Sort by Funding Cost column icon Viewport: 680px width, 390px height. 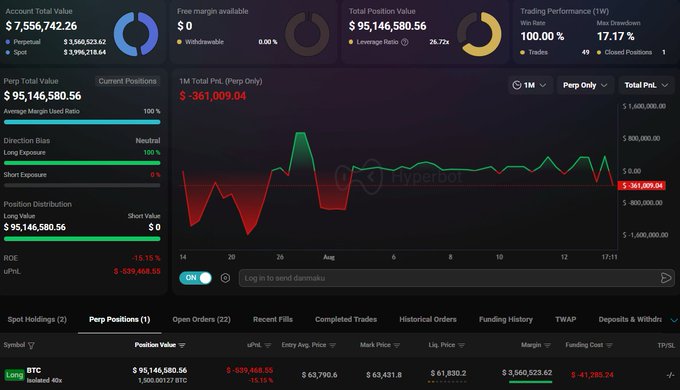coord(609,345)
